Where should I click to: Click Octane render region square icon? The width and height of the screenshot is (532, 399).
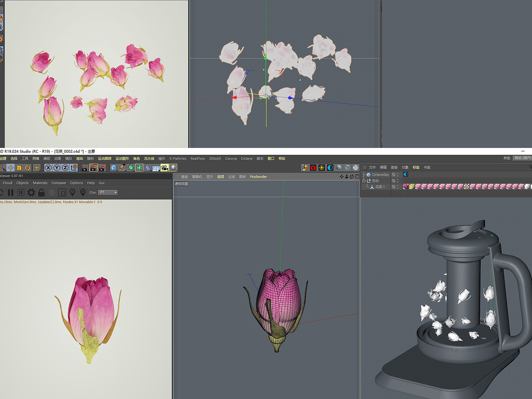tap(62, 193)
